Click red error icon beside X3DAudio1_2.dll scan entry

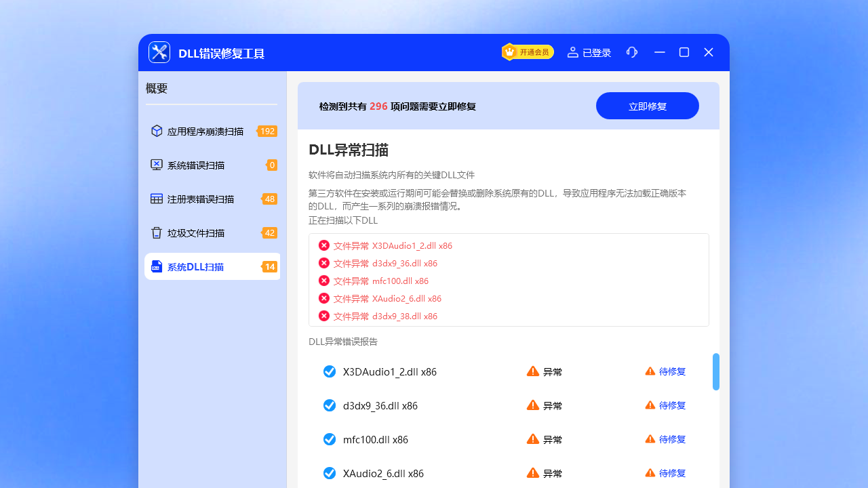324,245
